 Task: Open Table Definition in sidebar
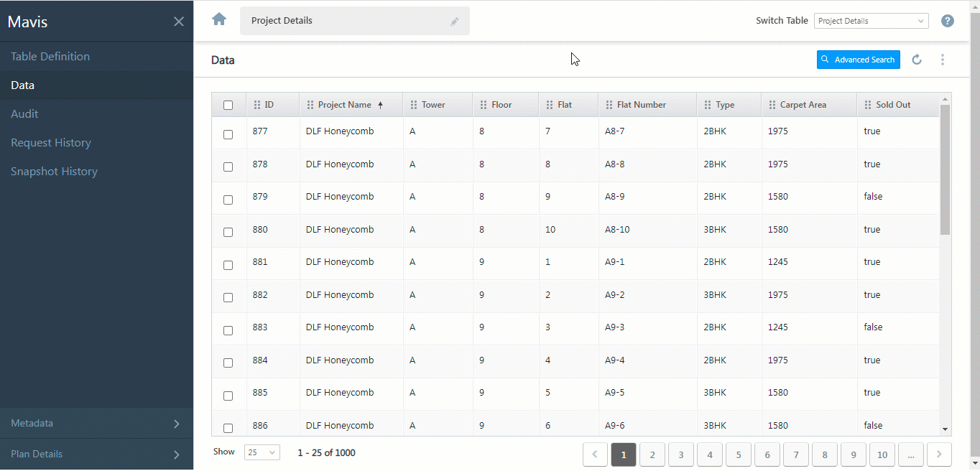pos(50,57)
